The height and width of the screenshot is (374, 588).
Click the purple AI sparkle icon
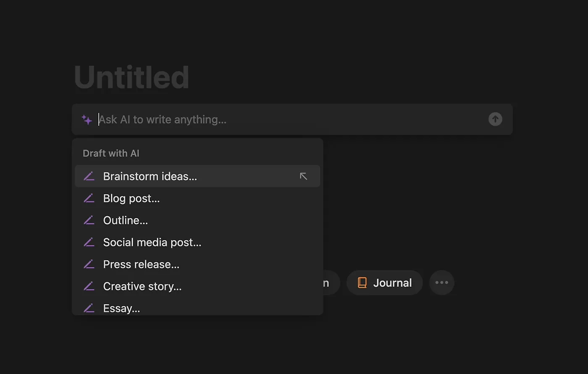point(87,120)
